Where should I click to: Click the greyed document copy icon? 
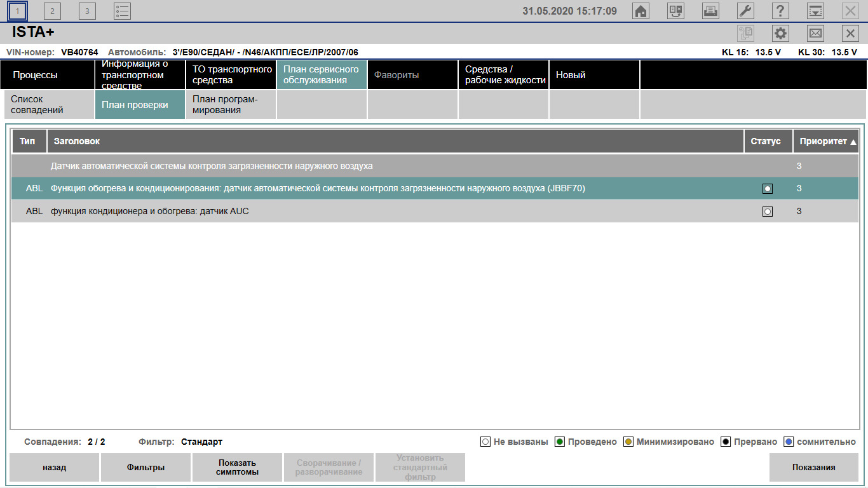click(745, 34)
